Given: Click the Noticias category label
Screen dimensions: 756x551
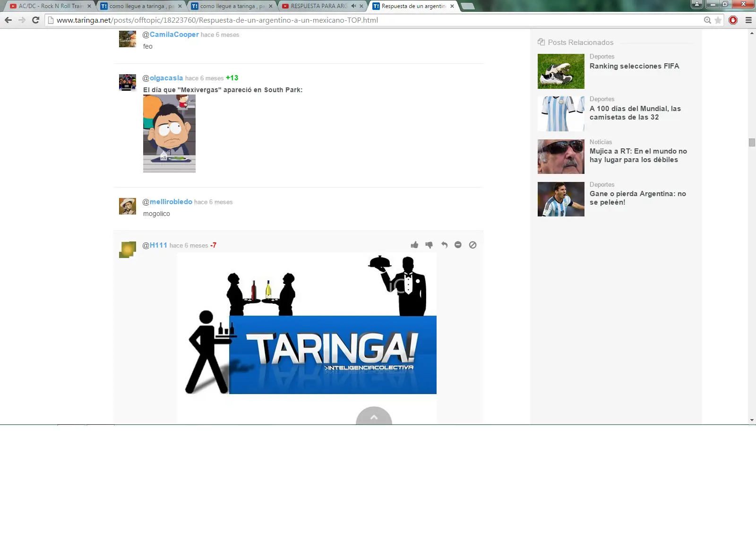Looking at the screenshot, I should coord(601,142).
